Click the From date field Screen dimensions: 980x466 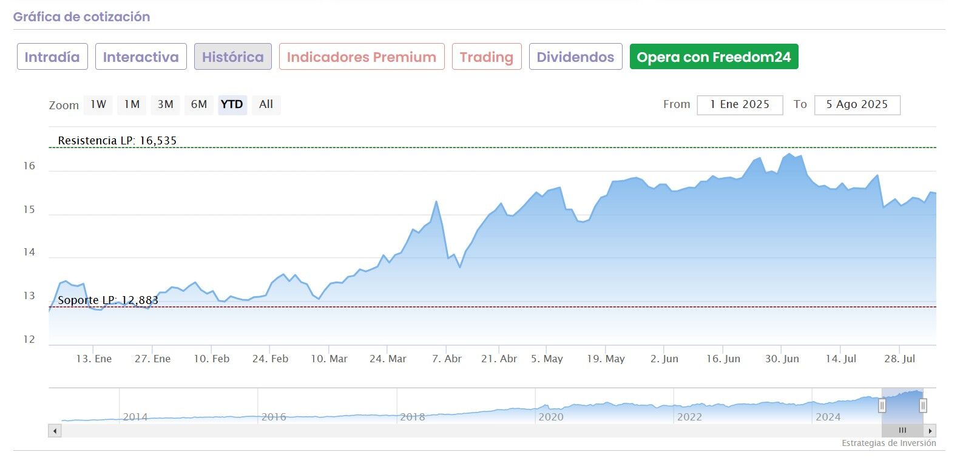coord(740,104)
